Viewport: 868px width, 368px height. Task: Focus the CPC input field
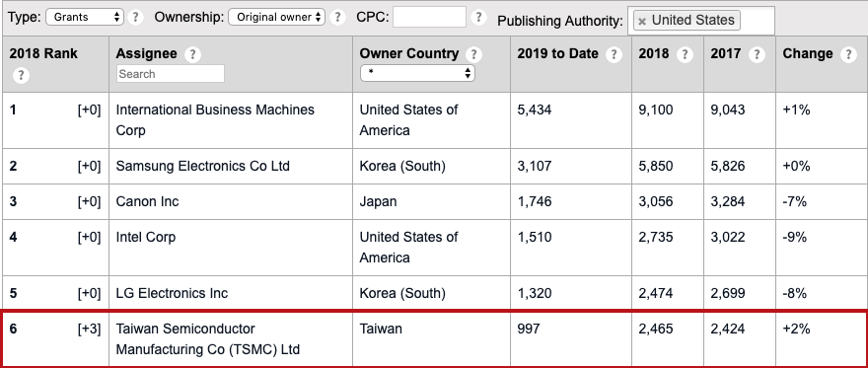430,17
